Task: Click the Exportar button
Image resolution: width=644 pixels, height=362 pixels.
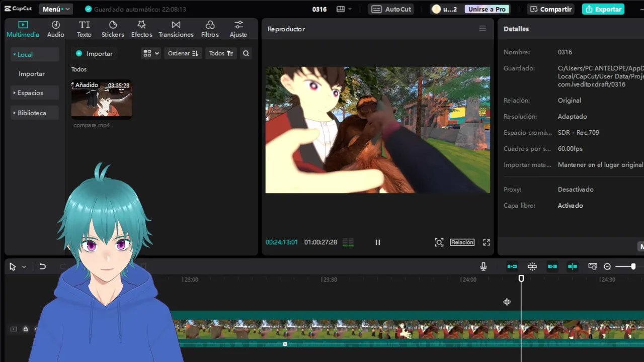Action: [x=603, y=9]
